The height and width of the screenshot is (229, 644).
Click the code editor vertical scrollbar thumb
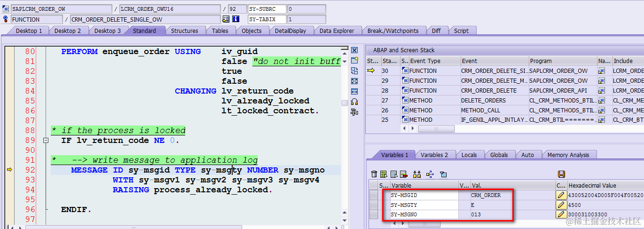point(345,103)
